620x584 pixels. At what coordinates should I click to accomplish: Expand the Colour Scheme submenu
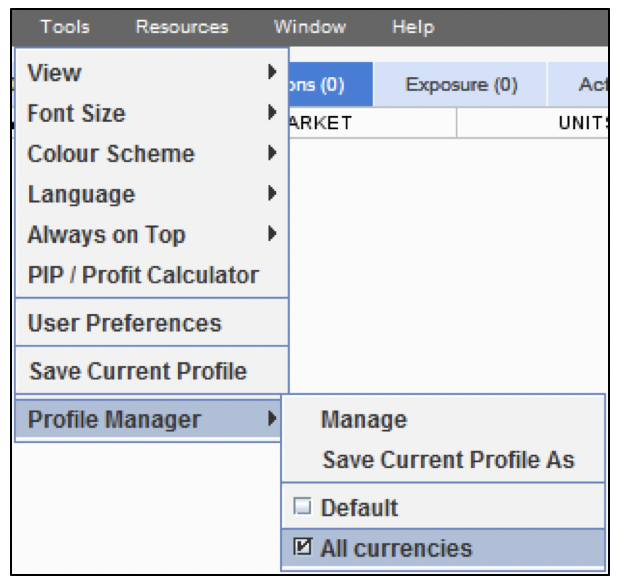tap(150, 154)
